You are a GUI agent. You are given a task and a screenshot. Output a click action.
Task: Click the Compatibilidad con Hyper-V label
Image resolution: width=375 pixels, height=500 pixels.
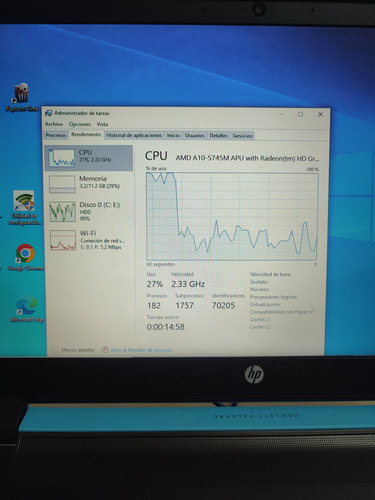[x=282, y=312]
